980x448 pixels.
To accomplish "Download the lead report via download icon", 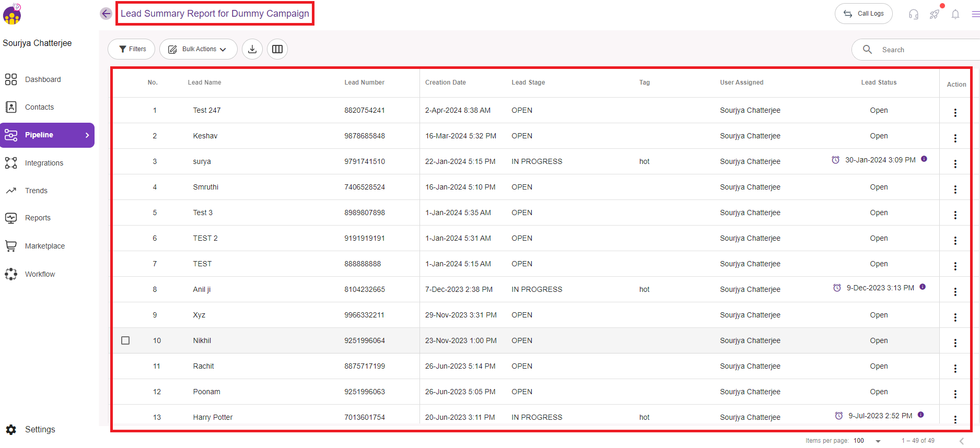I will (252, 49).
